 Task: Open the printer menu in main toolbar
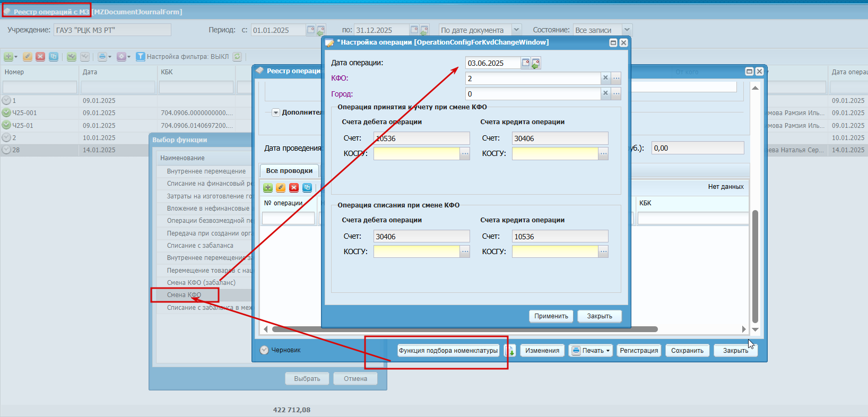pos(103,57)
